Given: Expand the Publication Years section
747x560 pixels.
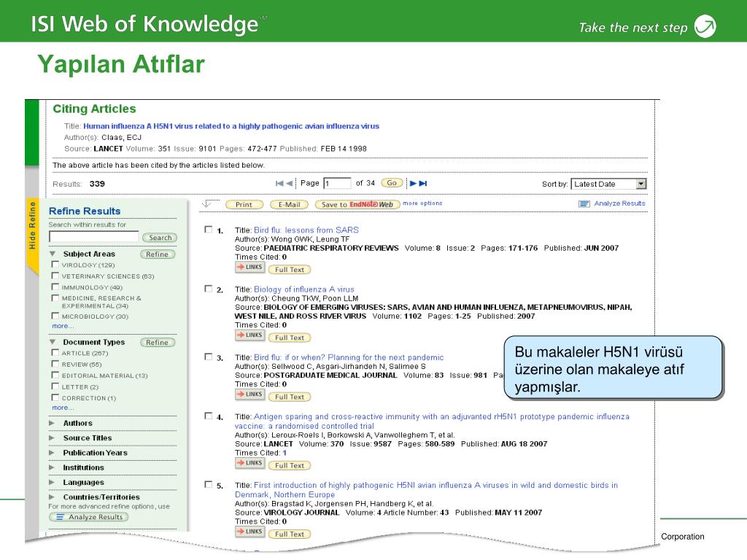Looking at the screenshot, I should 52,452.
